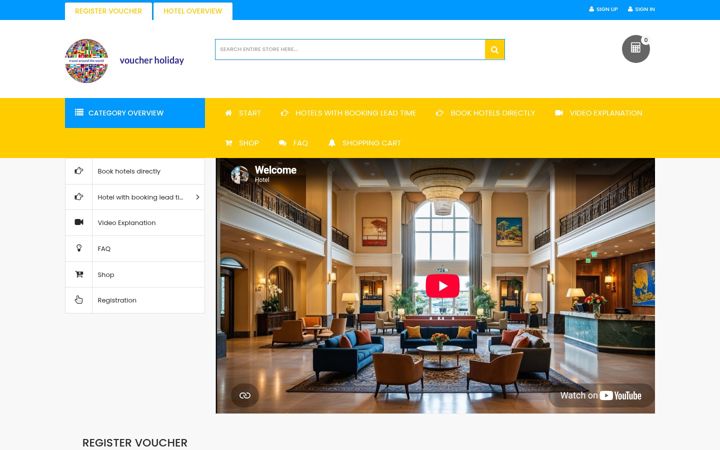Click pointing hand icon in the Hotel with booking lead time row
This screenshot has width=720, height=450.
click(x=79, y=197)
